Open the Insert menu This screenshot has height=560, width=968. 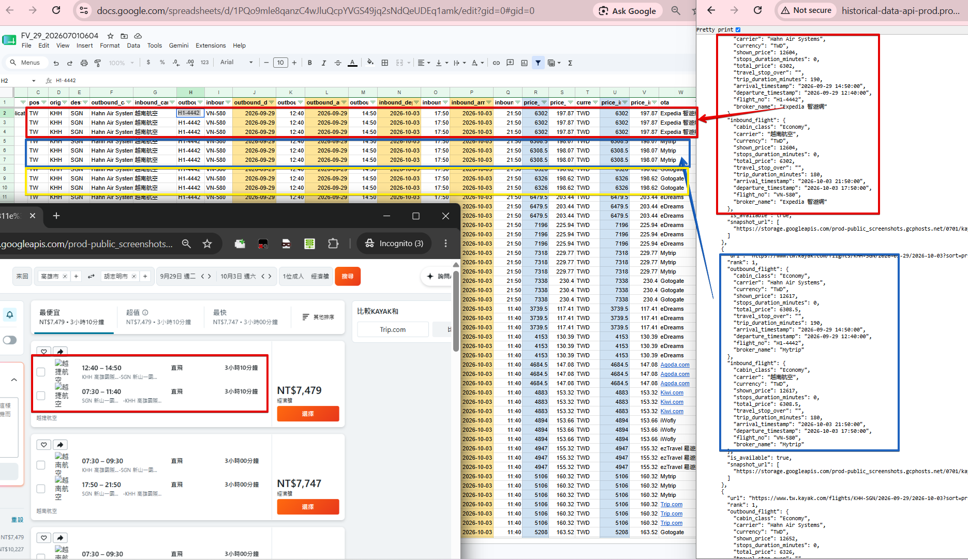point(84,46)
